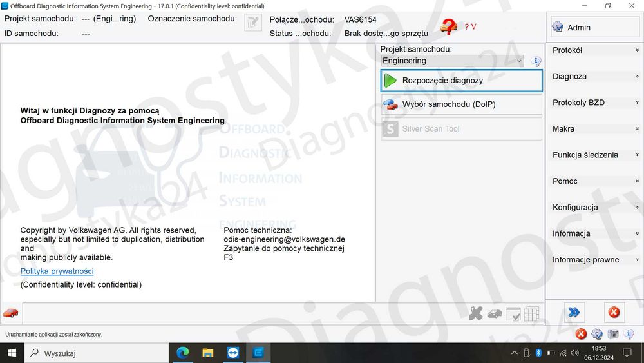Expand the Konfiguracja section
The width and height of the screenshot is (644, 363).
pyautogui.click(x=594, y=208)
